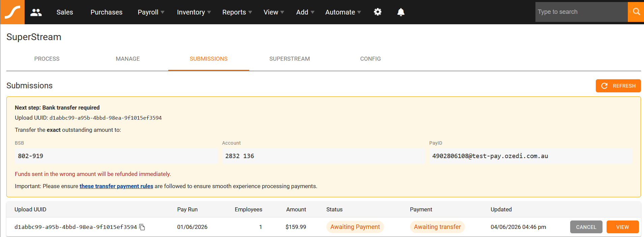Click the PayID field value
This screenshot has width=644, height=237.
point(531,156)
